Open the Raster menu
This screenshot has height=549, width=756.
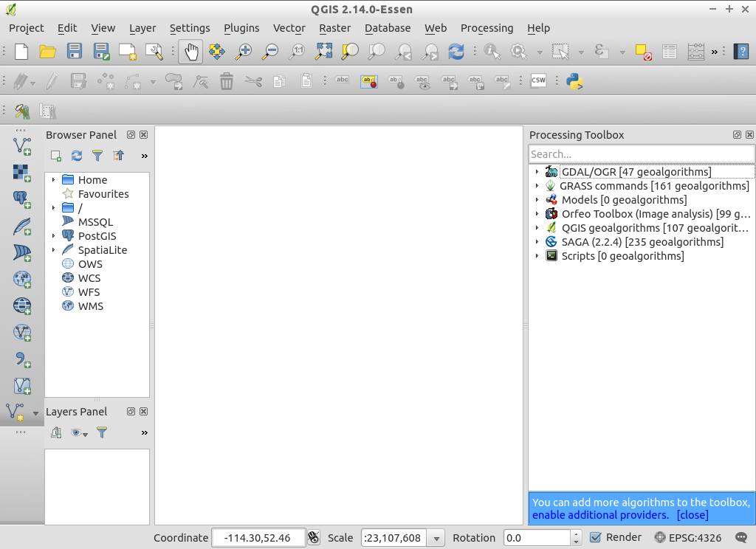click(334, 28)
